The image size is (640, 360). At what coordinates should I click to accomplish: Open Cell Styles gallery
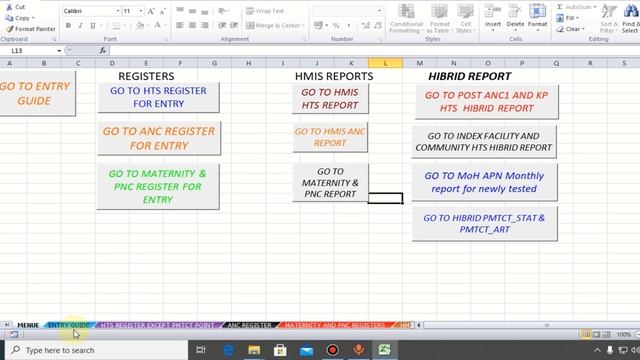pos(465,19)
